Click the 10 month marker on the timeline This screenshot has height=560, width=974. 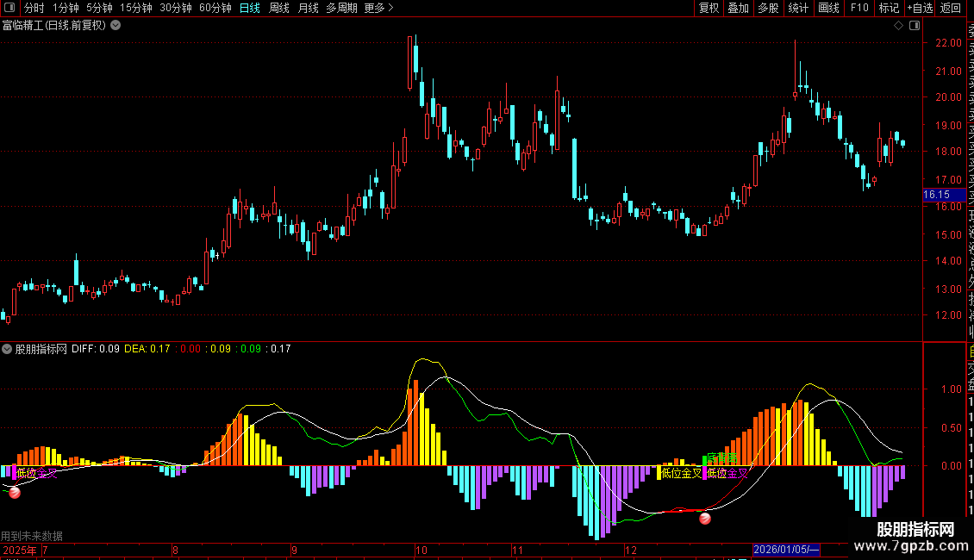point(421,550)
